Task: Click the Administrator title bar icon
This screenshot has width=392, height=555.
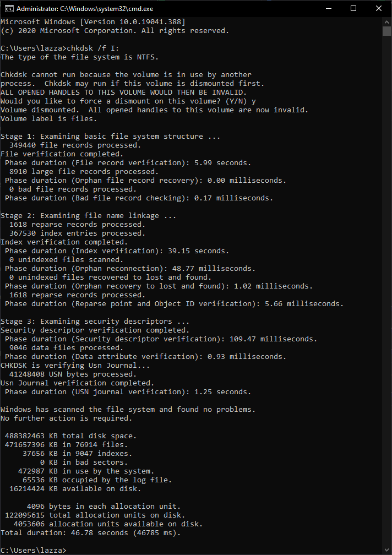Action: pos(8,8)
